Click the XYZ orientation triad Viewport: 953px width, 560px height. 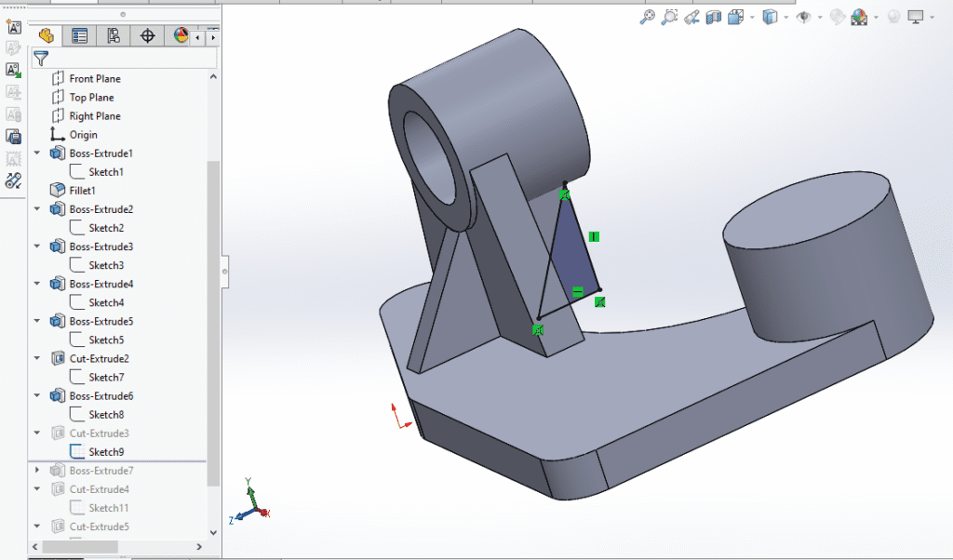click(x=249, y=501)
